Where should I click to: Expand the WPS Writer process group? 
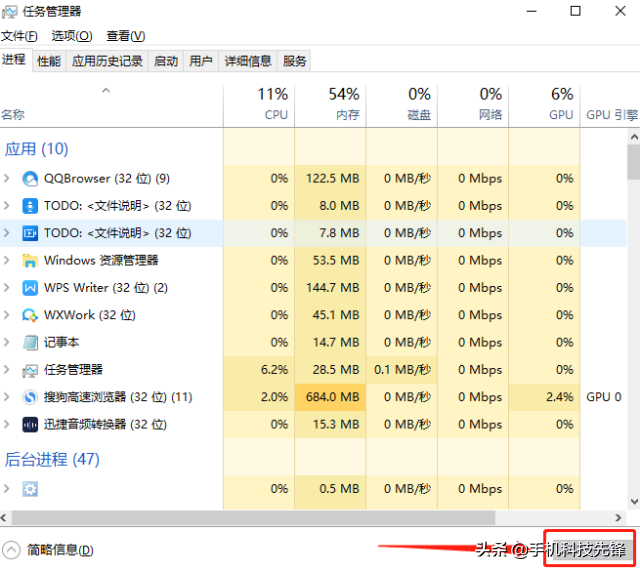(7, 288)
